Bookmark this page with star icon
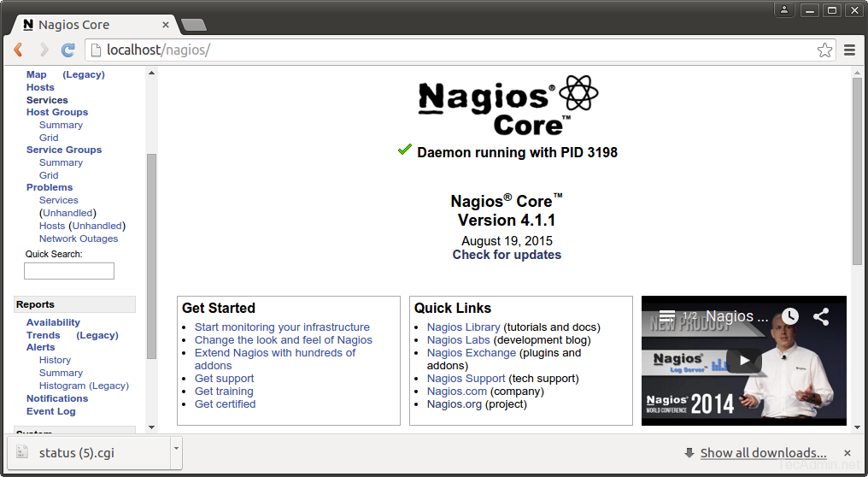 pyautogui.click(x=824, y=50)
